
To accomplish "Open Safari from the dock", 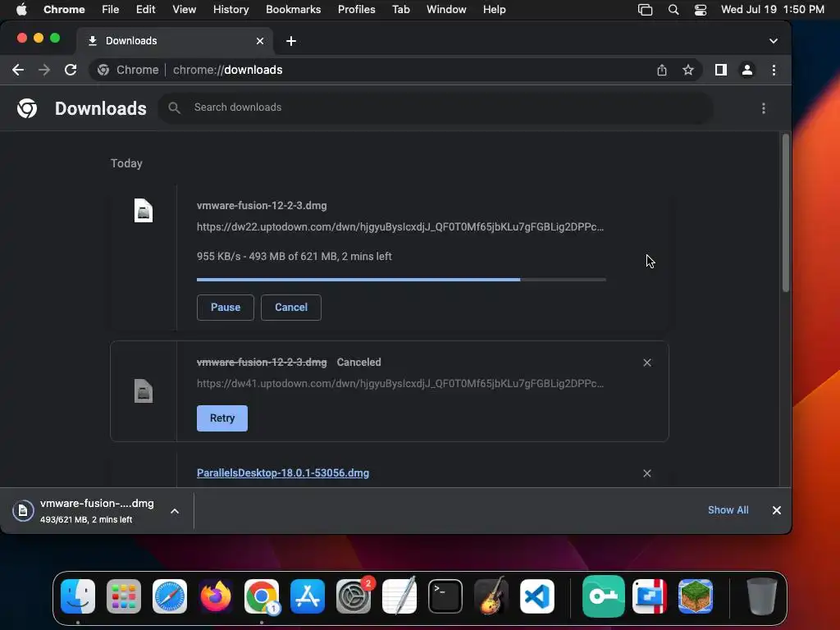I will pyautogui.click(x=170, y=596).
